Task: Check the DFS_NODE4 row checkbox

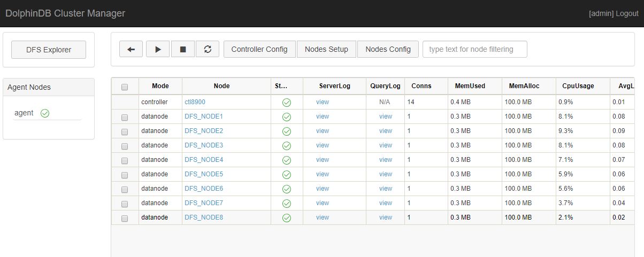Action: tap(125, 160)
